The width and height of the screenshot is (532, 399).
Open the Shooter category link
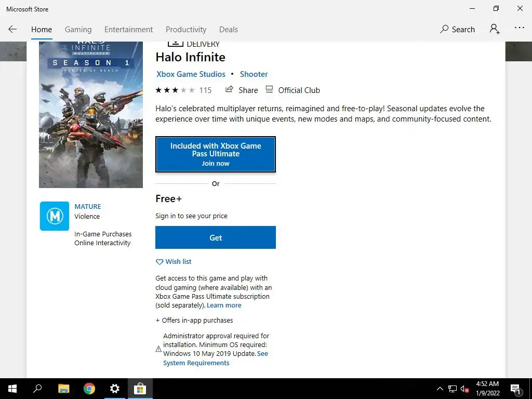click(x=254, y=74)
